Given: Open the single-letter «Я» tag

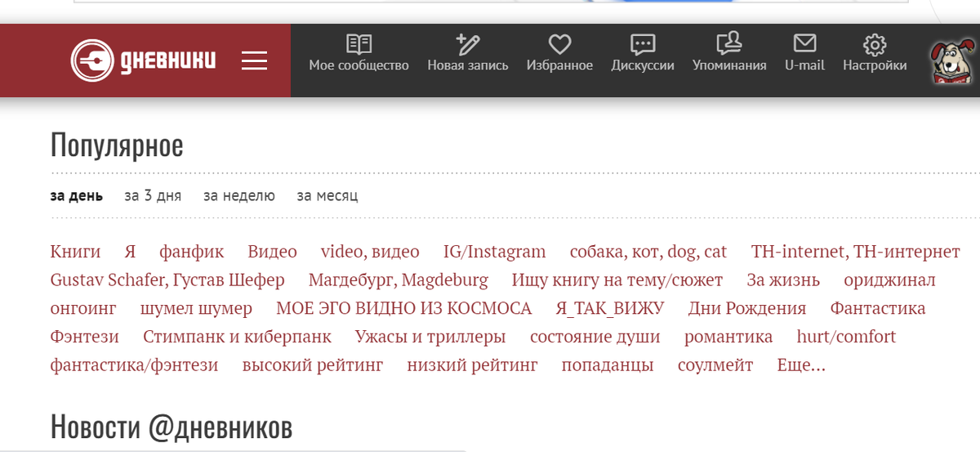Looking at the screenshot, I should pos(130,252).
